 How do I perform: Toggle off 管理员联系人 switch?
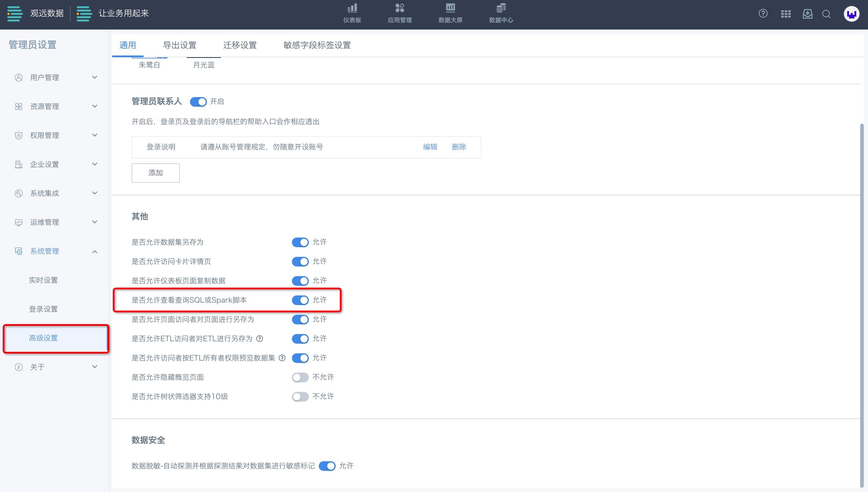198,102
